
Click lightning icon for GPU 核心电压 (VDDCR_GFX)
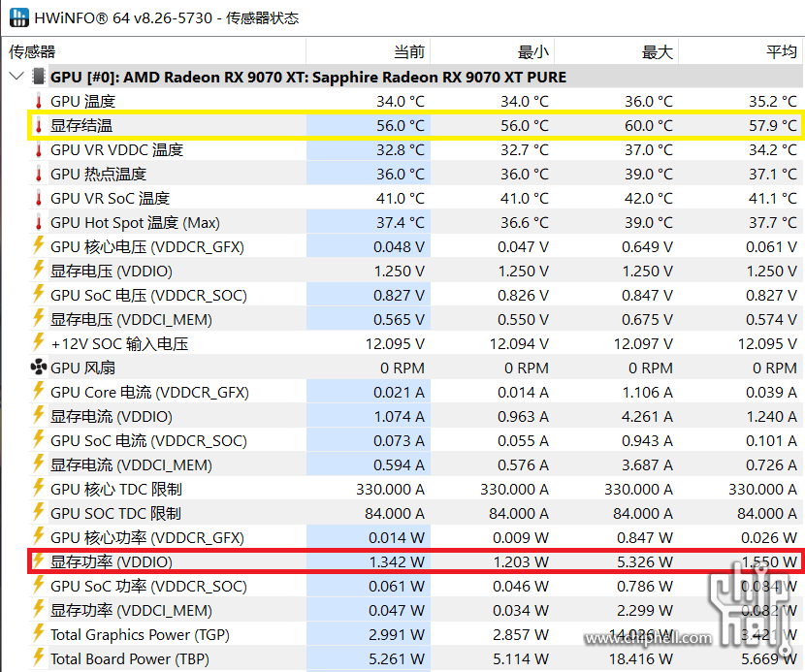(x=38, y=245)
